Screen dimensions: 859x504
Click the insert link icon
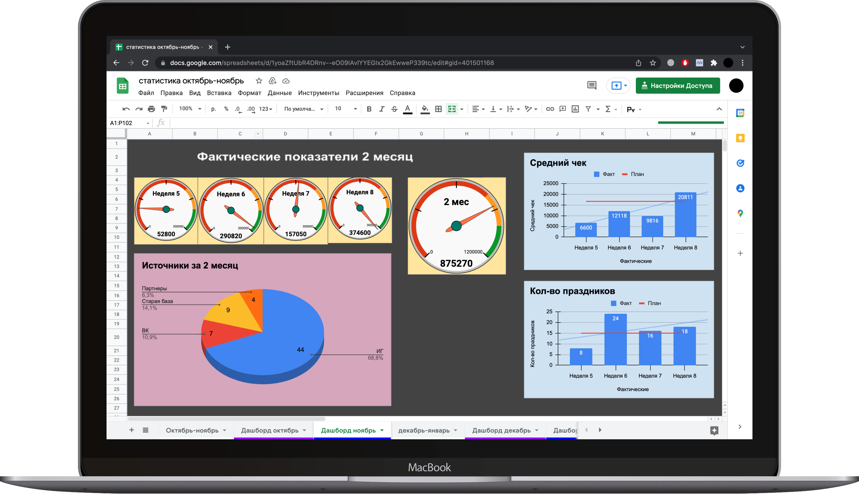pos(550,109)
